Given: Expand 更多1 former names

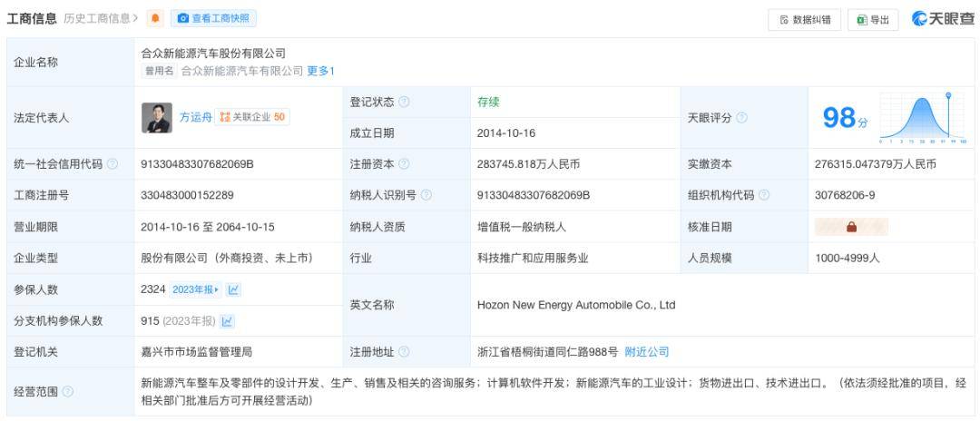Looking at the screenshot, I should point(320,71).
